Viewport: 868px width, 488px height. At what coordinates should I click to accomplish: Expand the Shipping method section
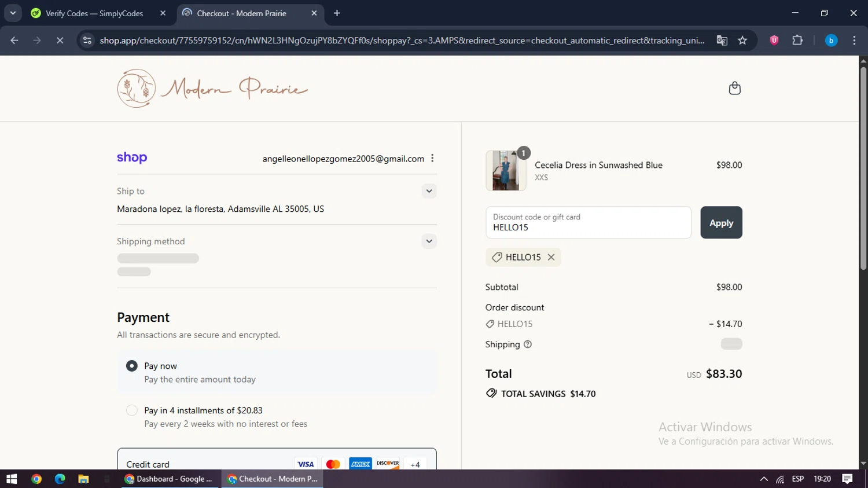[x=429, y=241]
